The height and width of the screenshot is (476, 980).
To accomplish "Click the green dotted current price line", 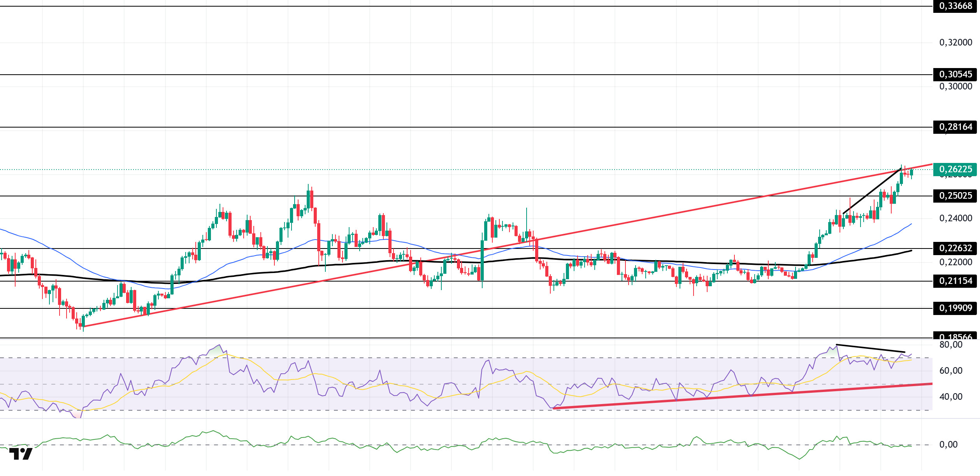I will [466, 170].
